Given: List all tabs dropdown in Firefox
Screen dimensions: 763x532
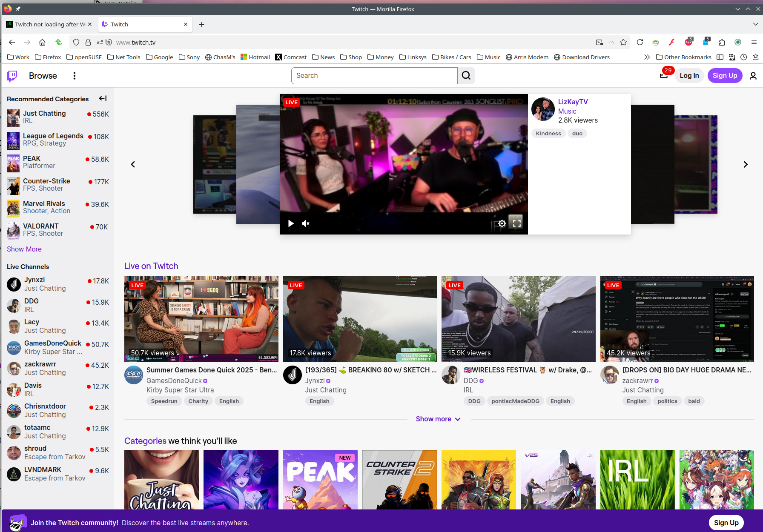Looking at the screenshot, I should click(x=755, y=24).
